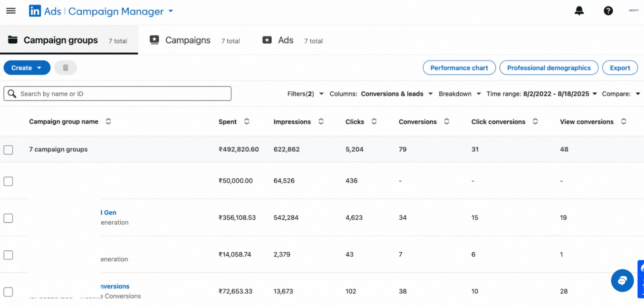Switch to the Campaign groups tab

pos(69,40)
